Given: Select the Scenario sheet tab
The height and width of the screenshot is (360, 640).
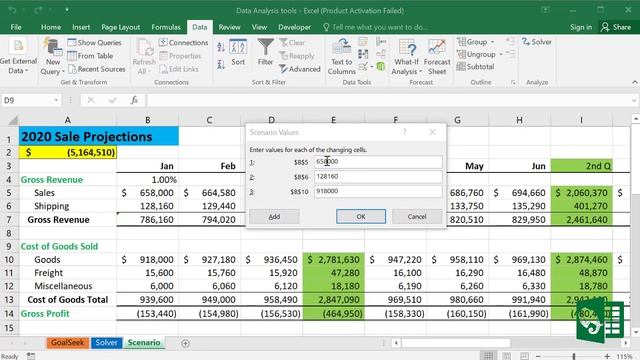Looking at the screenshot, I should point(144,342).
